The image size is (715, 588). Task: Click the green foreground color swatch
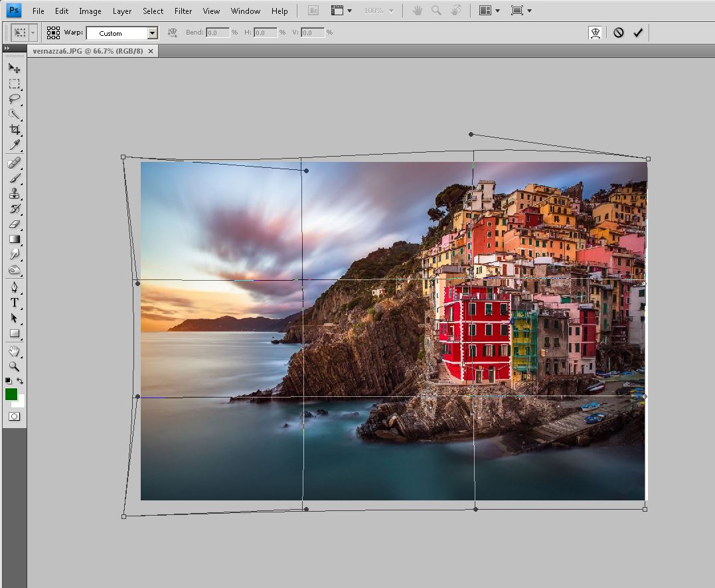point(11,394)
